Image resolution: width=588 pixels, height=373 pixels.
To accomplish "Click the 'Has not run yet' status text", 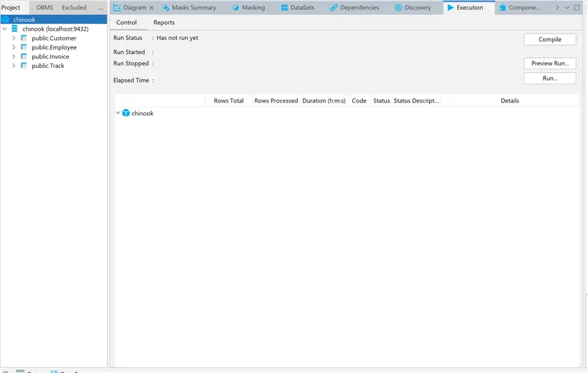I will coord(177,38).
